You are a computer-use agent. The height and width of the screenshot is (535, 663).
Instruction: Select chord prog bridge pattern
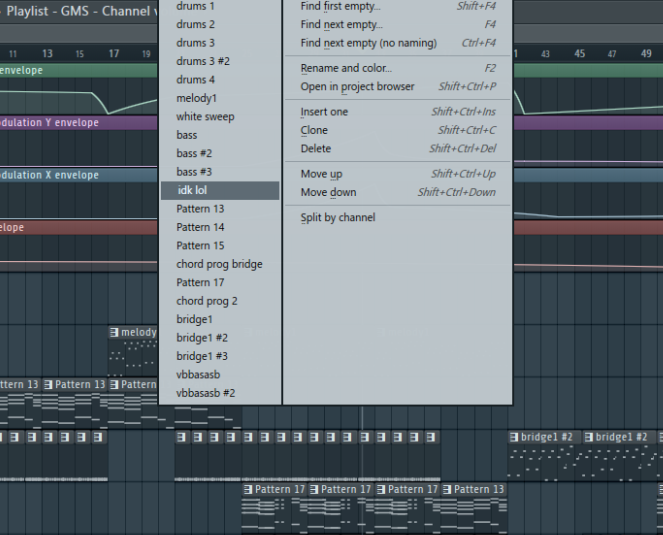[x=220, y=264]
